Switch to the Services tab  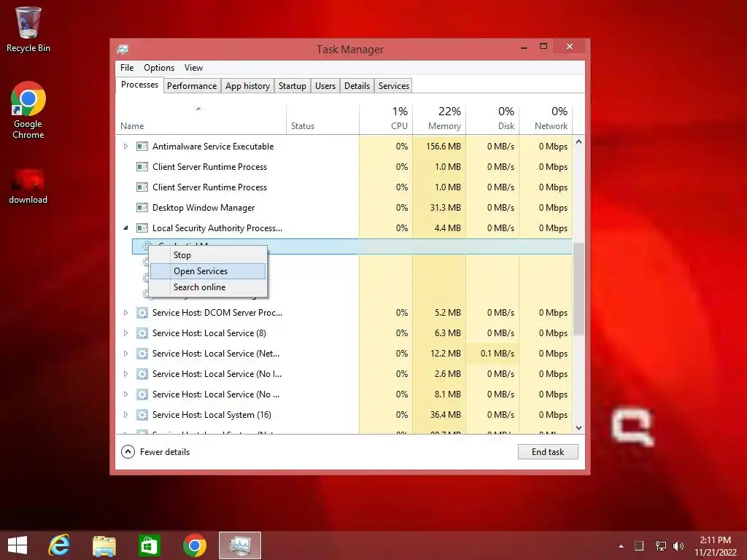coord(393,86)
